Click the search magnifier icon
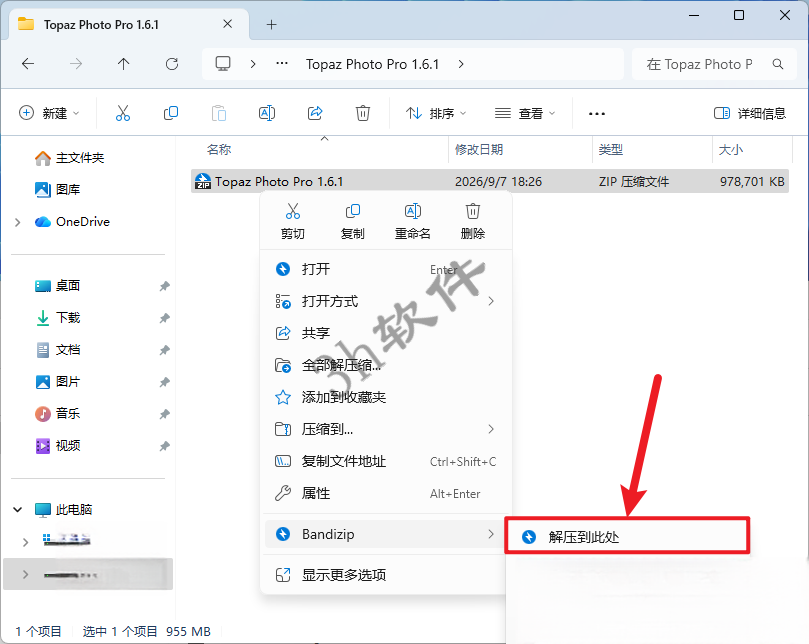809x644 pixels. pyautogui.click(x=778, y=64)
